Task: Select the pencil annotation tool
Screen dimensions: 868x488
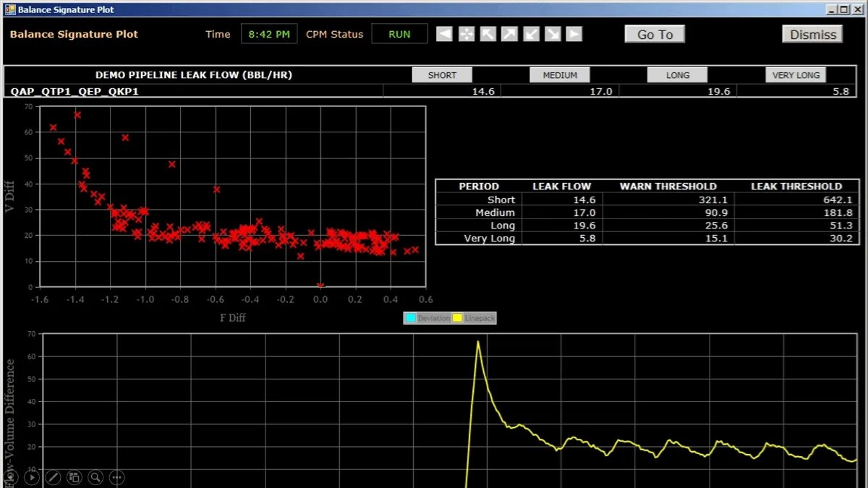Action: click(x=53, y=477)
